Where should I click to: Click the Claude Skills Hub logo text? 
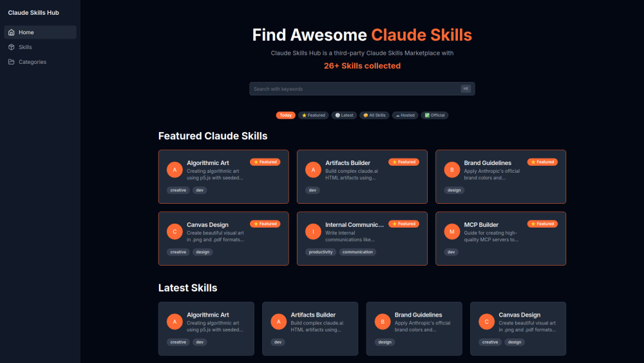pyautogui.click(x=33, y=13)
